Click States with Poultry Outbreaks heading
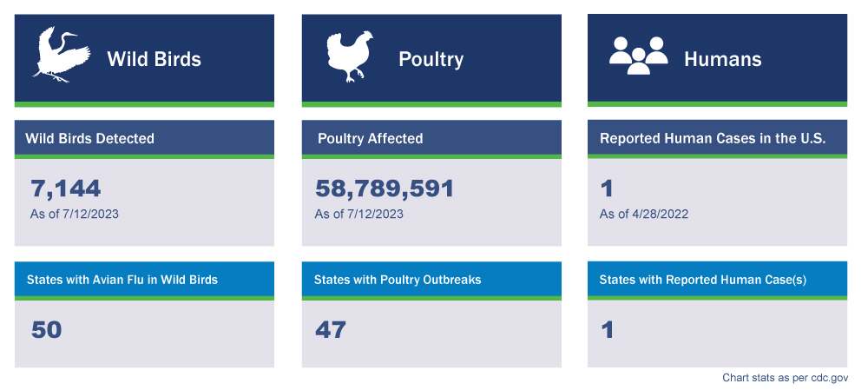The width and height of the screenshot is (868, 390). 398,280
